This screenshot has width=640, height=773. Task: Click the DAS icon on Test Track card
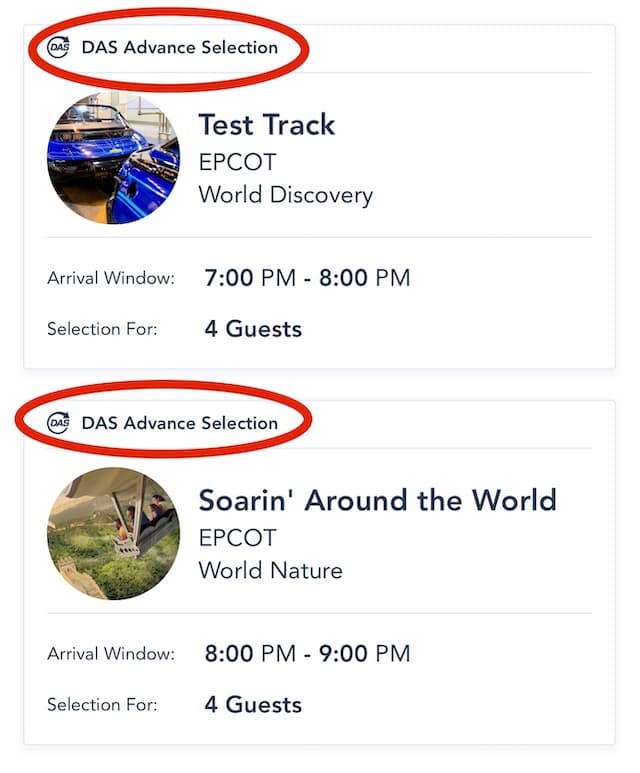coord(59,47)
